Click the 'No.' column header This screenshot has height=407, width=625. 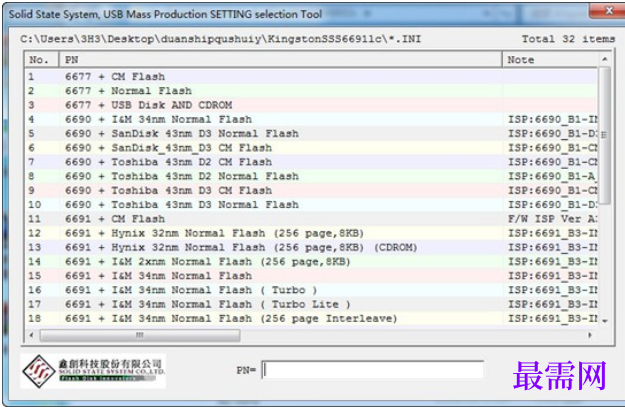(x=42, y=60)
